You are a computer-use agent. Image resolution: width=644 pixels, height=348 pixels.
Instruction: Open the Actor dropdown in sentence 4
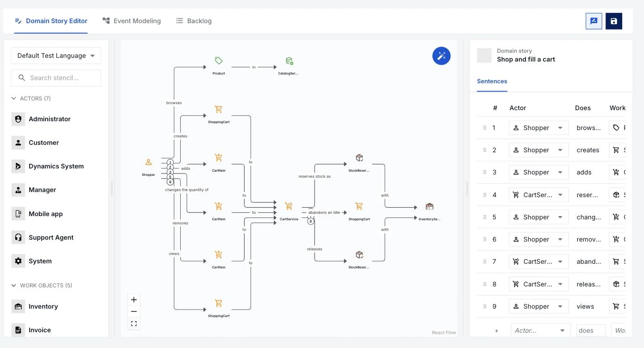[x=539, y=195]
